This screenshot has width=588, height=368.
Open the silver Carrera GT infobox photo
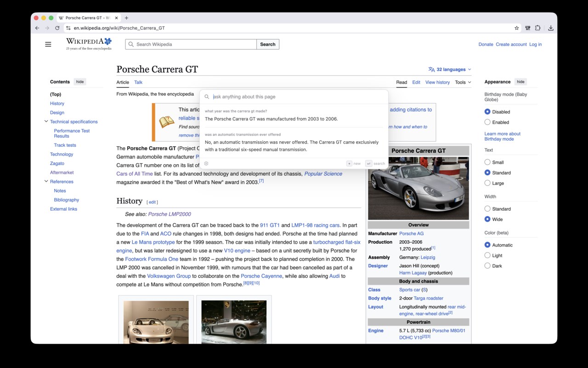(x=418, y=188)
